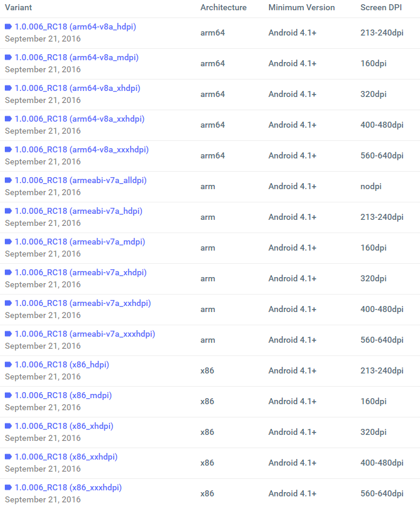Viewport: 420px width, 509px height.
Task: Click the Variant column header
Action: coord(19,8)
